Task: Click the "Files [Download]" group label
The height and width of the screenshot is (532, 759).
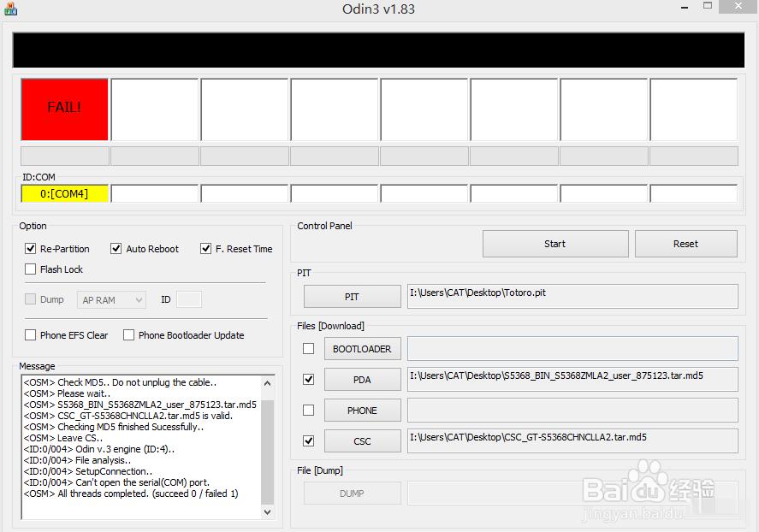Action: [330, 326]
